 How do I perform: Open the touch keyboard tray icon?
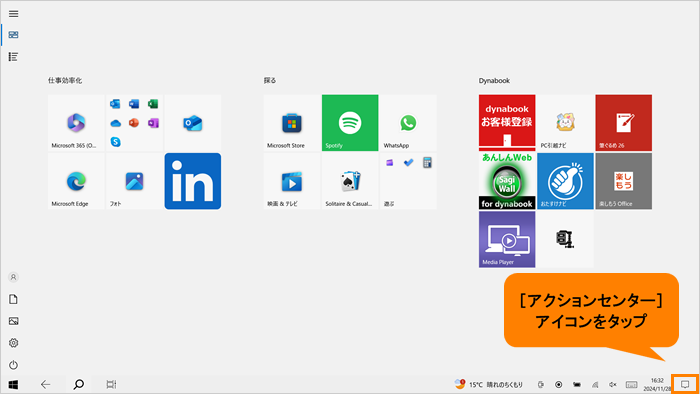pyautogui.click(x=631, y=384)
